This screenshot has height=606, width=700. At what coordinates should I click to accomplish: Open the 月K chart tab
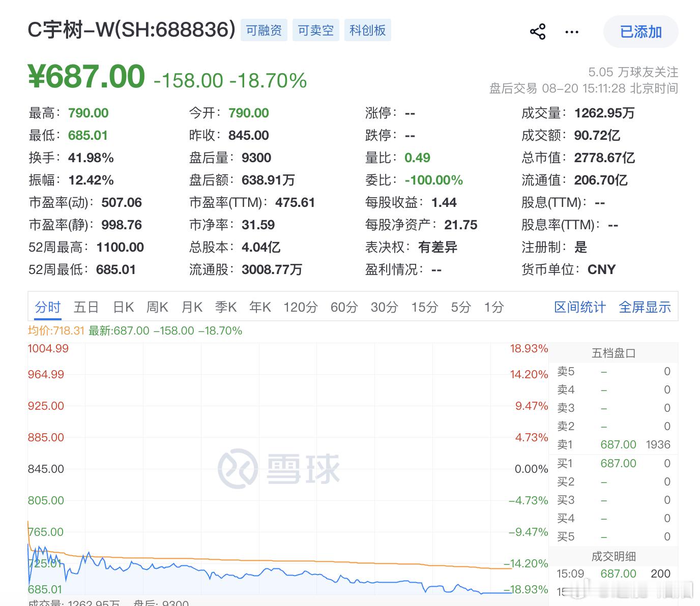click(192, 307)
